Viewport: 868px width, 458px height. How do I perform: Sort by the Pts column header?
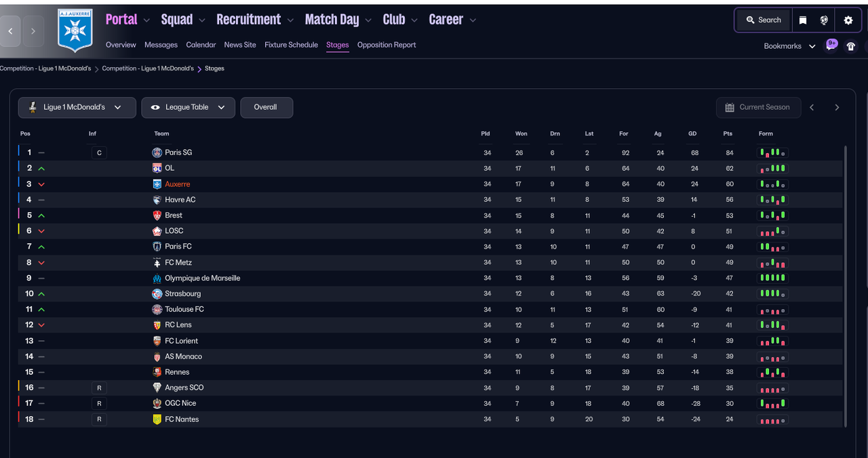click(x=728, y=133)
